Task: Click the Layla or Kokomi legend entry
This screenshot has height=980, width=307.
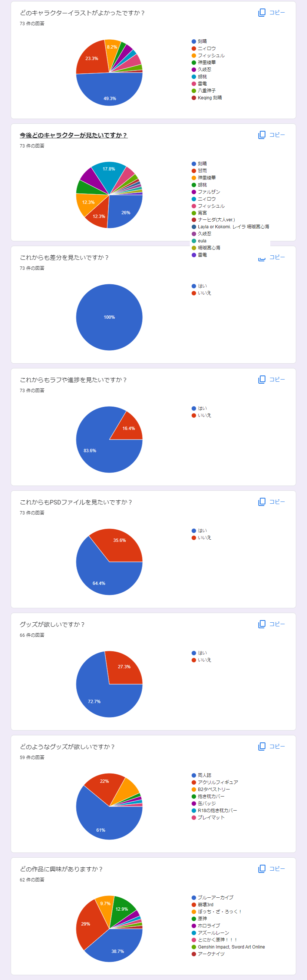Action: click(x=233, y=227)
